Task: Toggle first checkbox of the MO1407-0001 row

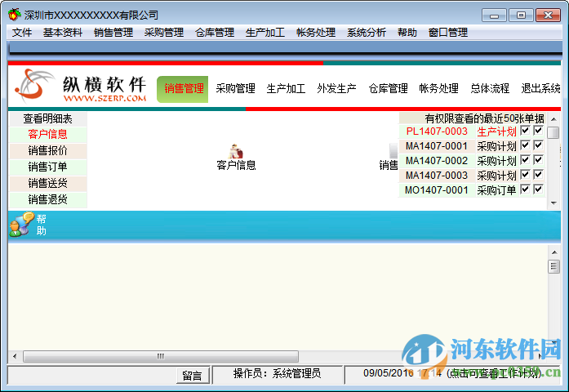Action: pos(525,189)
